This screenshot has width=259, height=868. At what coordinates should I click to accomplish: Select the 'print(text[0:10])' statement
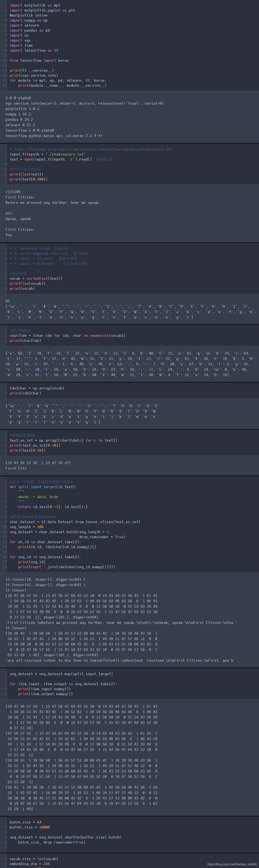point(28,450)
